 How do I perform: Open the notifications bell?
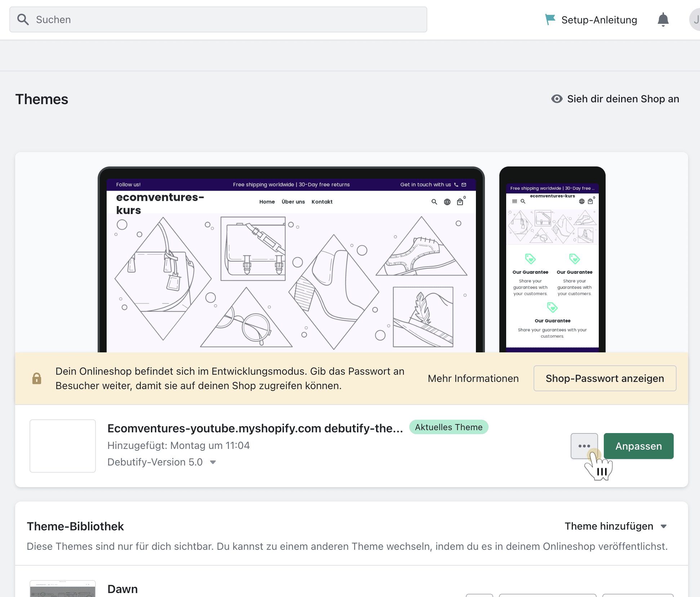(x=663, y=19)
